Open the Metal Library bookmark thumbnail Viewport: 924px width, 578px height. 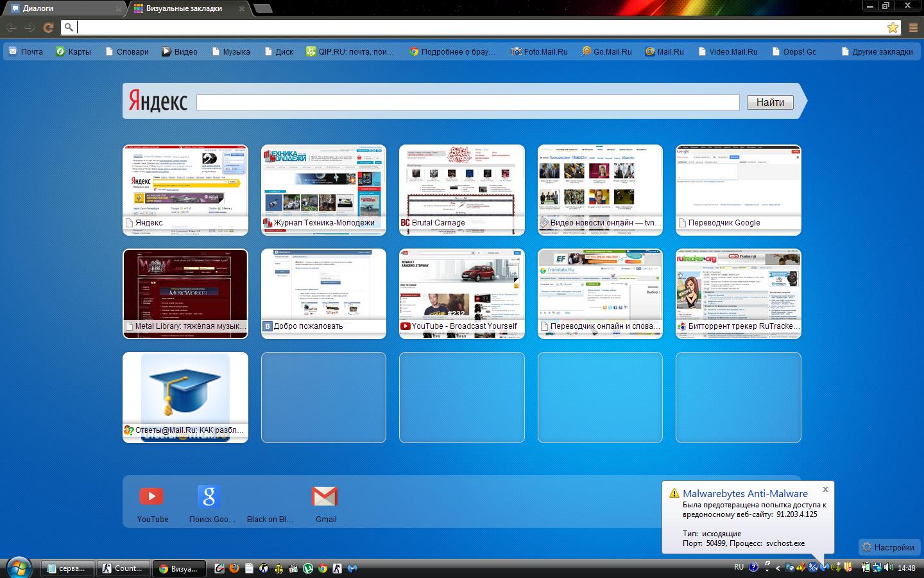click(185, 293)
